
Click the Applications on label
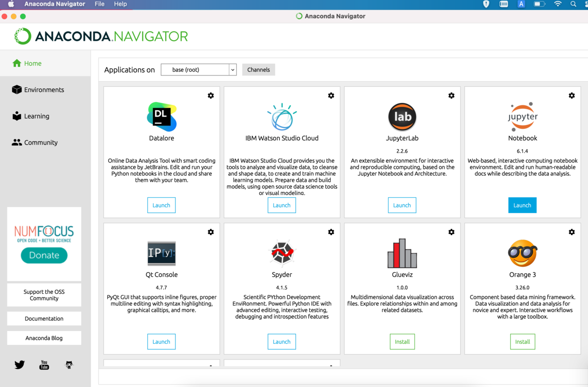tap(129, 70)
